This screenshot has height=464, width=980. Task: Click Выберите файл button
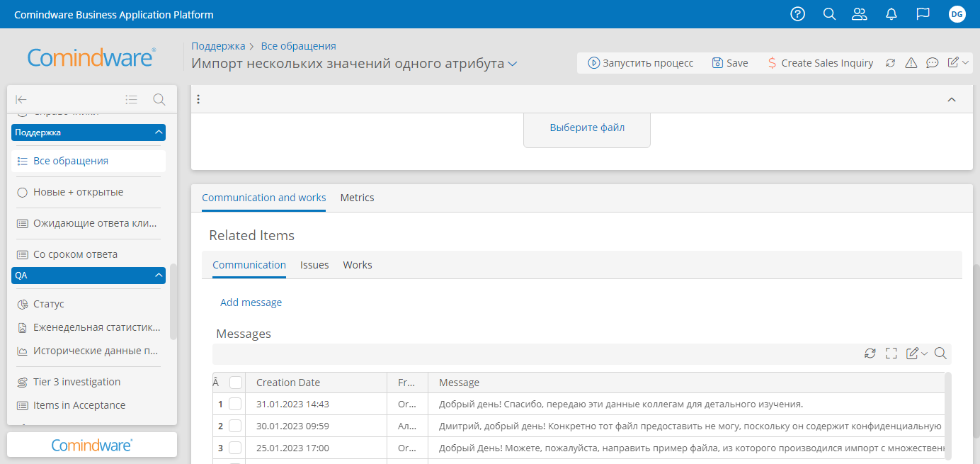(587, 128)
